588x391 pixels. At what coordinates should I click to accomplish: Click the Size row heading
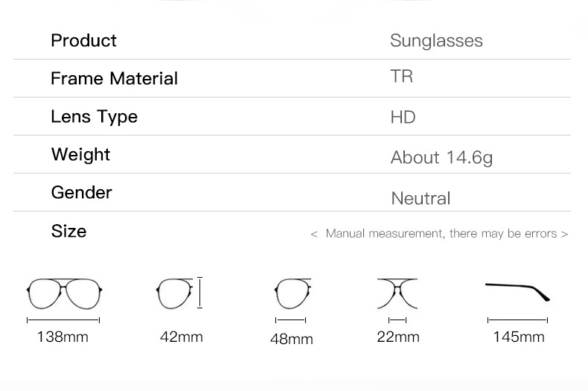(x=68, y=232)
